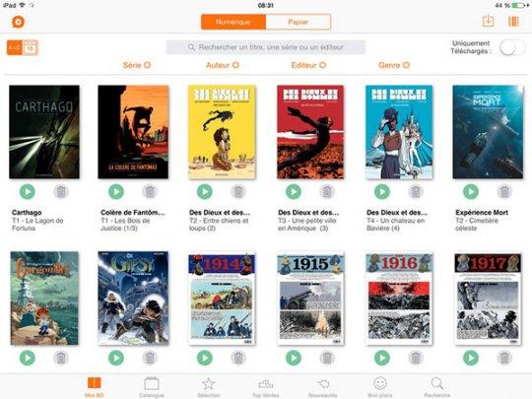Delete Colère de Fantômas with its trash icon

[150, 192]
